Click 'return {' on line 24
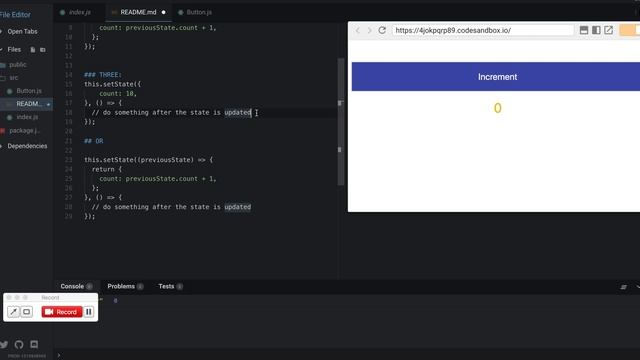Image resolution: width=640 pixels, height=360 pixels. point(107,169)
